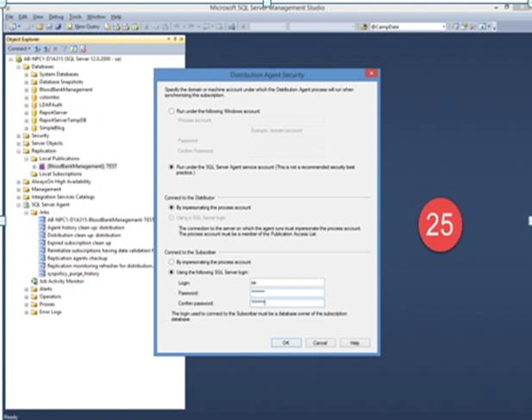The height and width of the screenshot is (420, 532).
Task: Click second icon right of @CampDate box
Action: click(464, 27)
